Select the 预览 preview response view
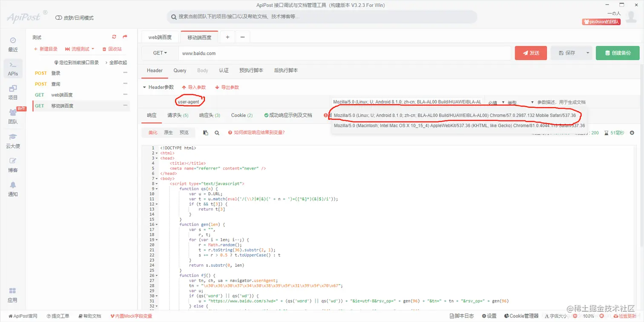Viewport: 644px width, 322px height. (184, 133)
